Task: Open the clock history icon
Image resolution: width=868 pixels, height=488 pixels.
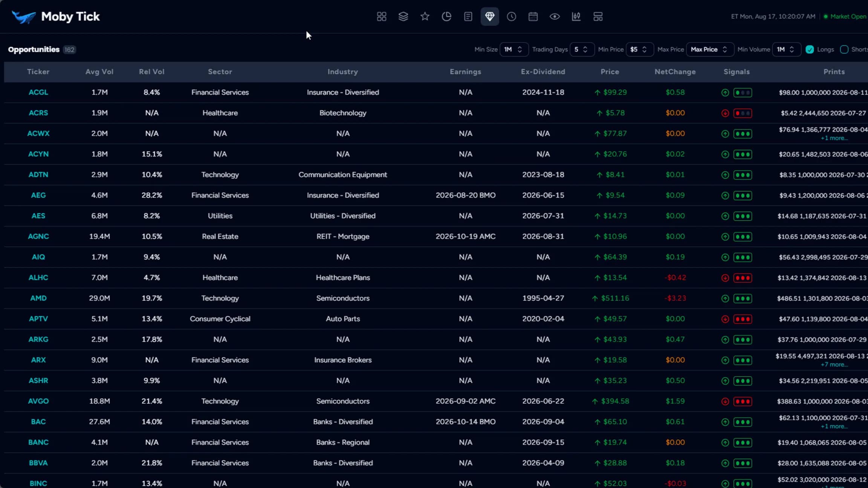Action: [511, 17]
